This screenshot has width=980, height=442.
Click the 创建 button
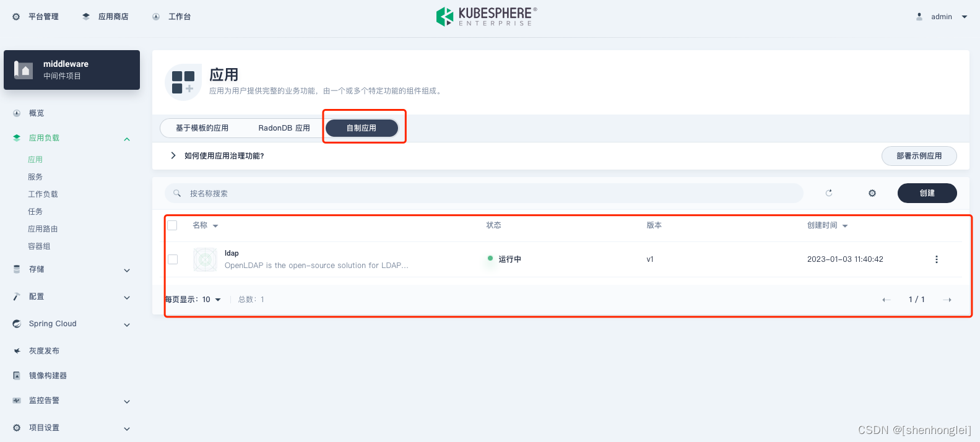click(927, 193)
